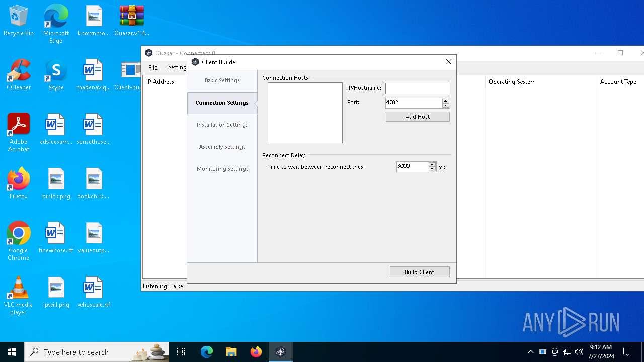Select the Connection Settings tab
This screenshot has height=362, width=644.
[222, 103]
